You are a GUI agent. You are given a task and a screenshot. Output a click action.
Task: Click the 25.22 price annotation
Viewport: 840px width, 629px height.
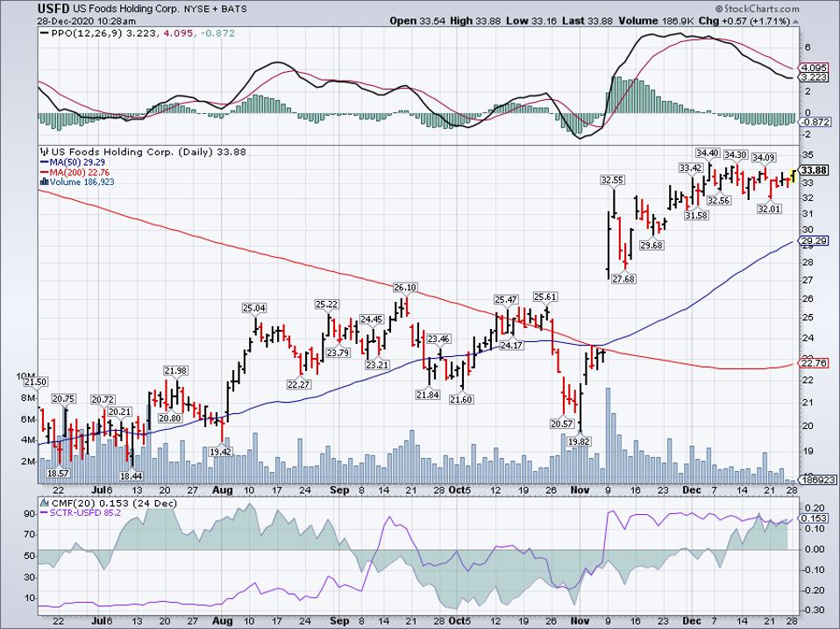pos(326,304)
